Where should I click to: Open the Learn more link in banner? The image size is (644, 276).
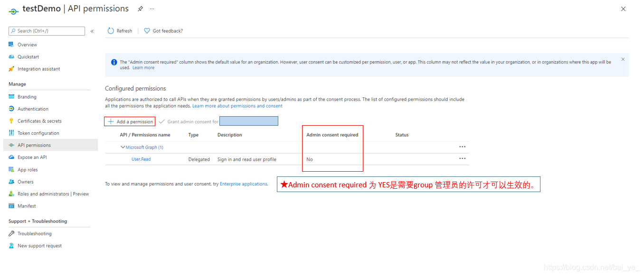coord(143,68)
